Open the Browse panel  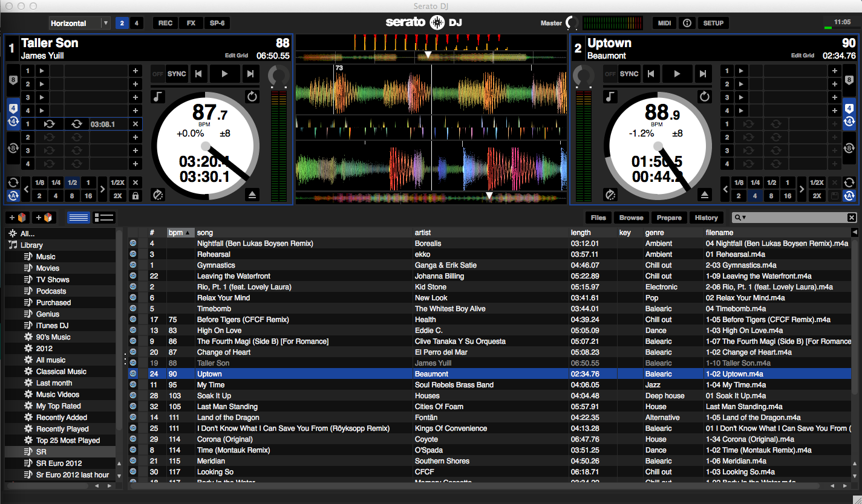[632, 218]
